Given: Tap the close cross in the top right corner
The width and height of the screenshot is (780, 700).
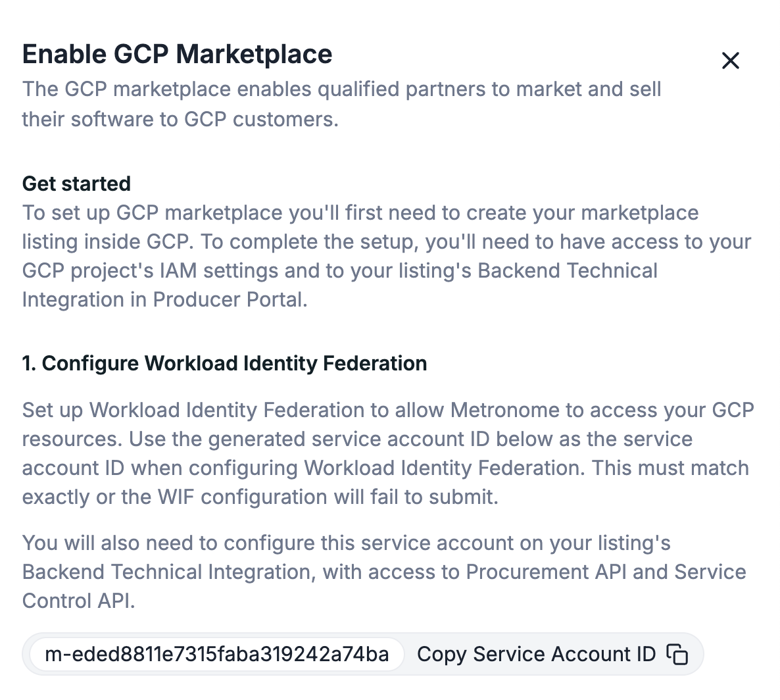Looking at the screenshot, I should point(731,61).
